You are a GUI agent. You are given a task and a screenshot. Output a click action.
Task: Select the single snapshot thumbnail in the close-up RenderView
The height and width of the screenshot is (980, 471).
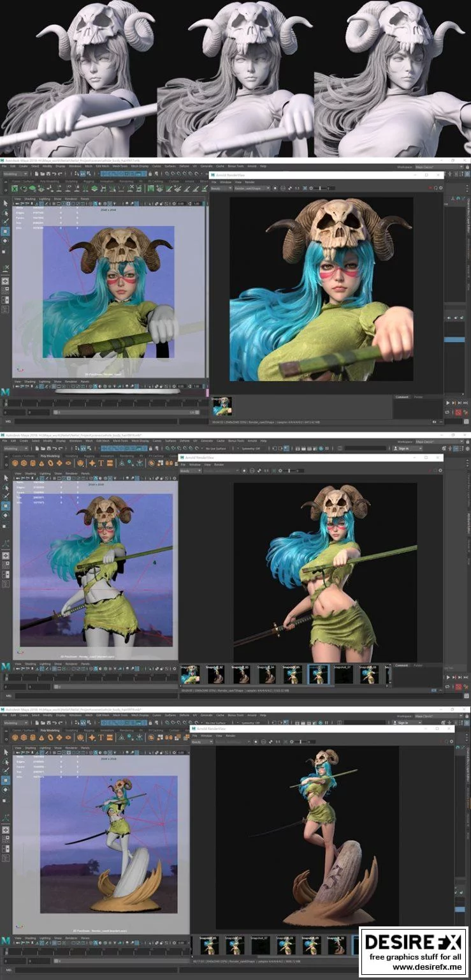coord(222,406)
